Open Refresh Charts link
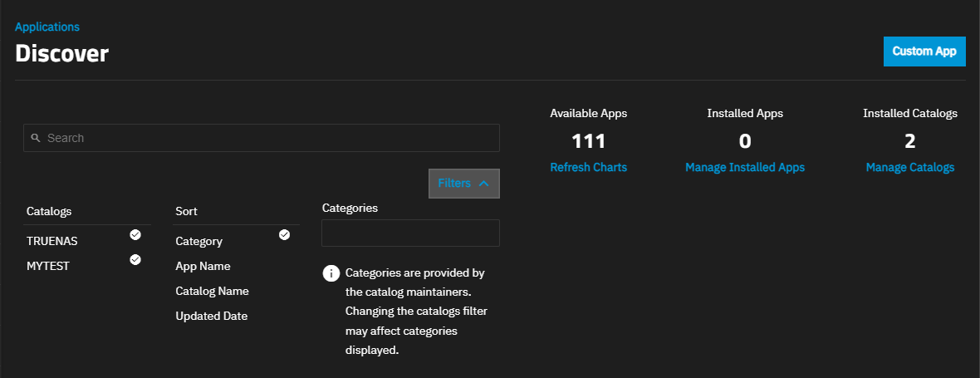980x378 pixels. [x=588, y=168]
